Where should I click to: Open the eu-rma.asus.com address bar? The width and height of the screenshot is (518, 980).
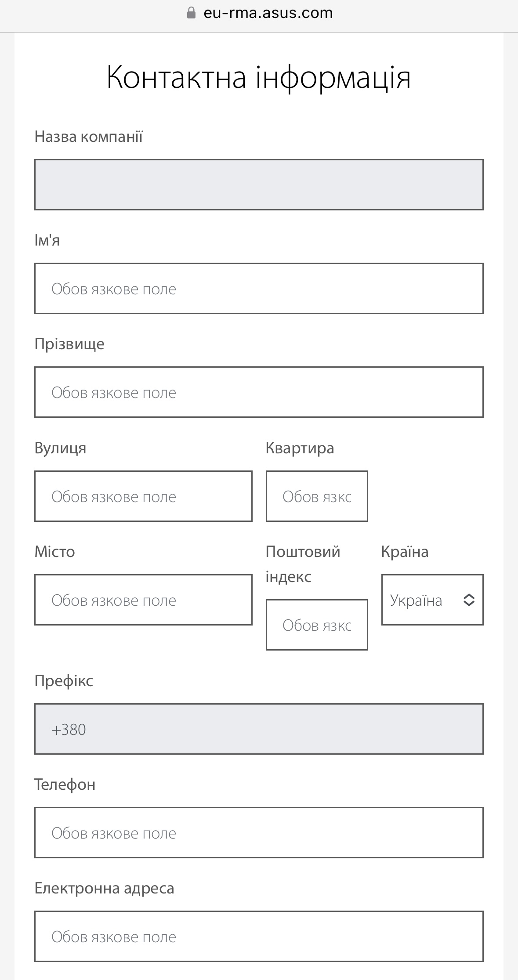(259, 13)
